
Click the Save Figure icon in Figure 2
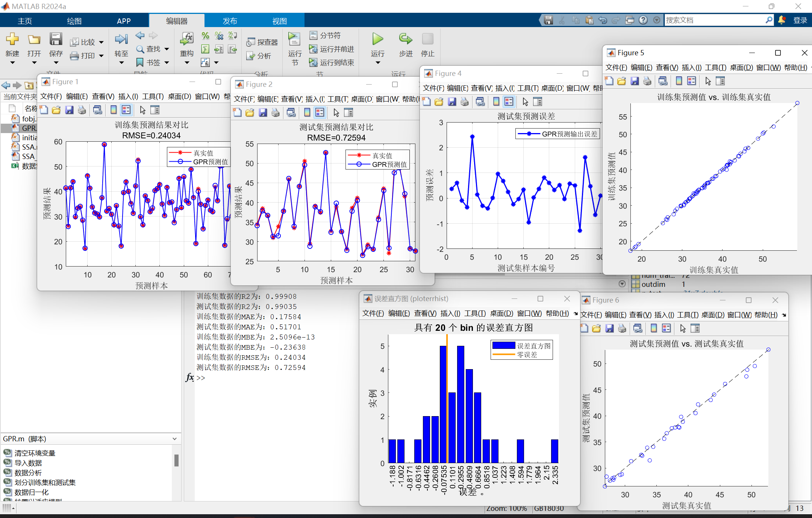(263, 113)
